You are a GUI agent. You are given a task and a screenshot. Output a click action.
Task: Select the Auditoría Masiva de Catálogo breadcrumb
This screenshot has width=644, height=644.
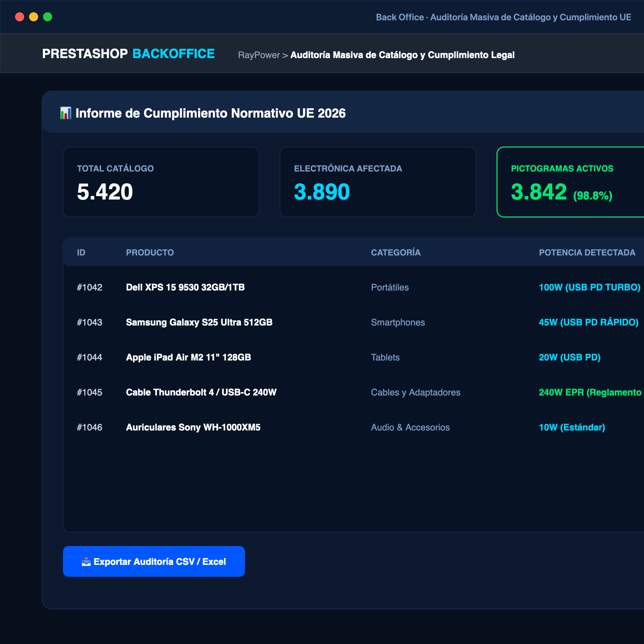click(402, 55)
